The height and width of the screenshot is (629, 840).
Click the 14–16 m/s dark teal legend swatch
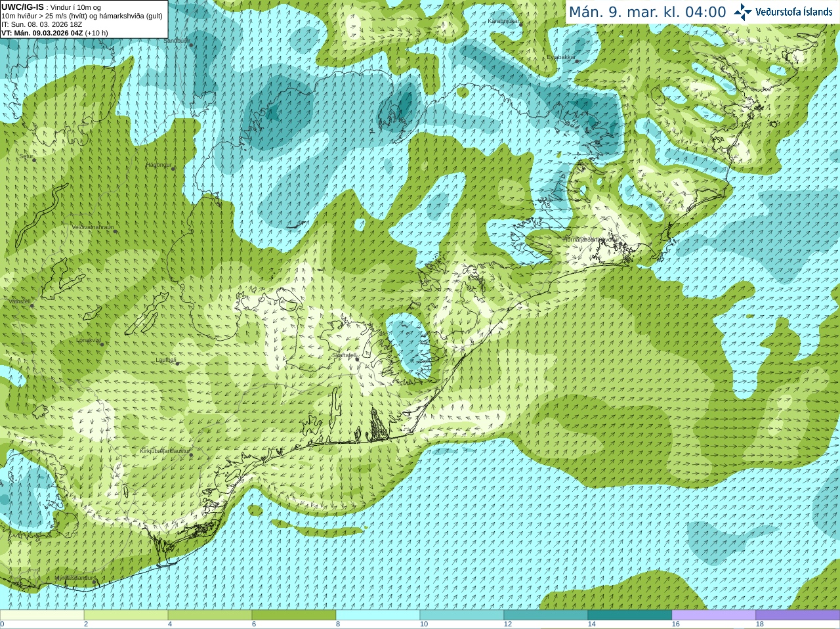coord(630,615)
